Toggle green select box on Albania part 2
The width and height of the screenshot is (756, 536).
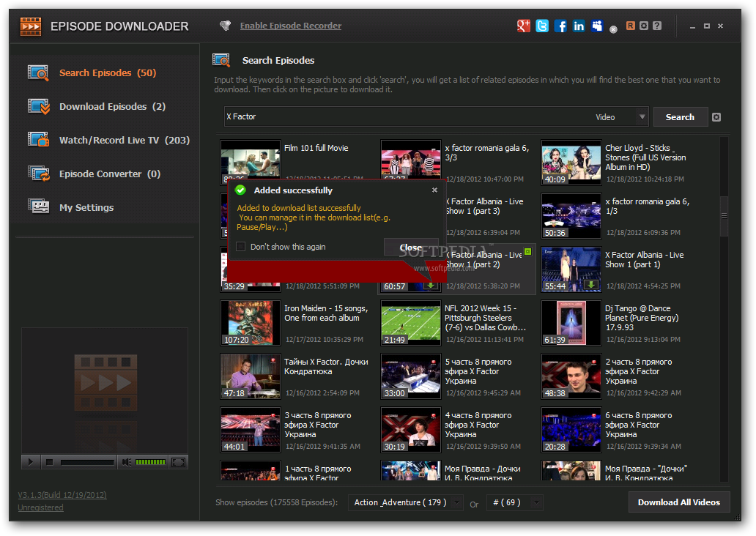point(528,252)
